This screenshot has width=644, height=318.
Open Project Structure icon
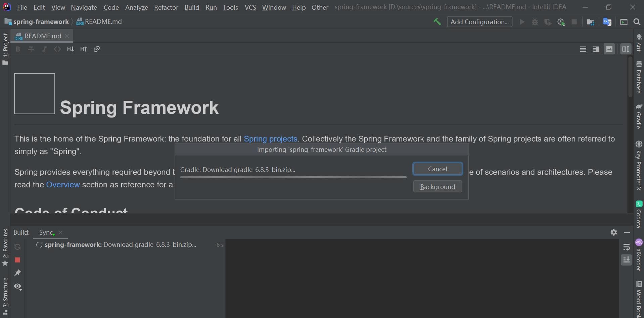[x=591, y=22]
